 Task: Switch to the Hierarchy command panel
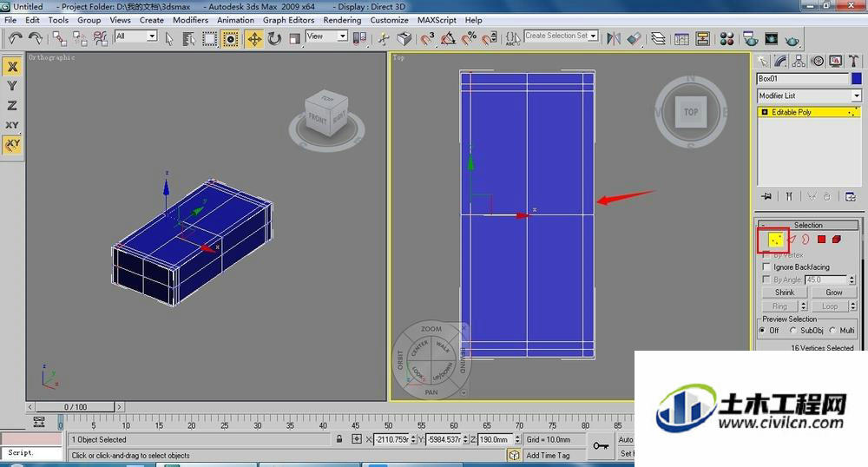tap(799, 60)
